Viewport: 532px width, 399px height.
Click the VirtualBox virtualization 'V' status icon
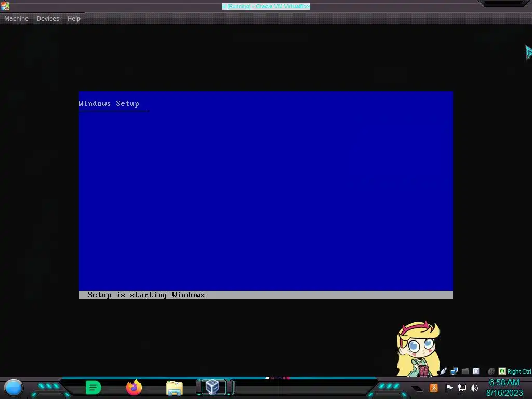tap(476, 371)
